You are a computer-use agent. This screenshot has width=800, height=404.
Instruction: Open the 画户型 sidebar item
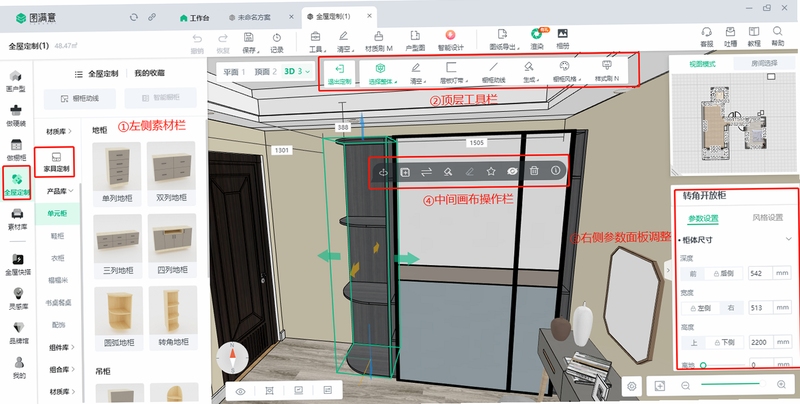(x=16, y=81)
